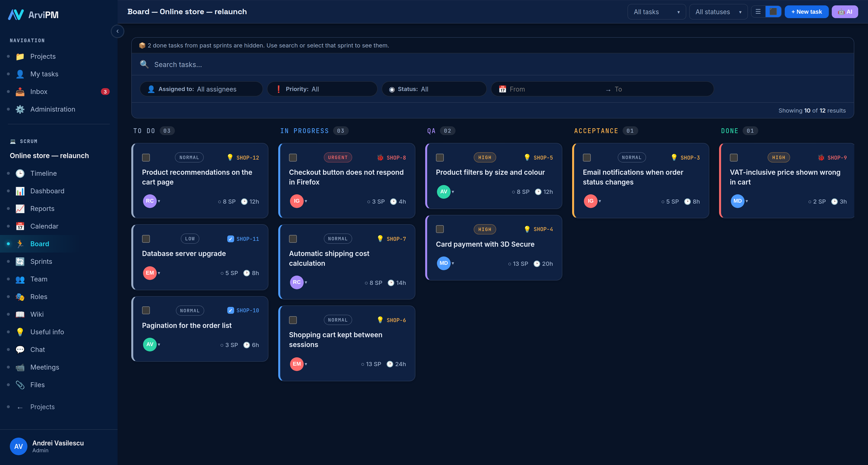The image size is (868, 465).
Task: Select checkbox on Database server upgrade card
Action: 146,239
